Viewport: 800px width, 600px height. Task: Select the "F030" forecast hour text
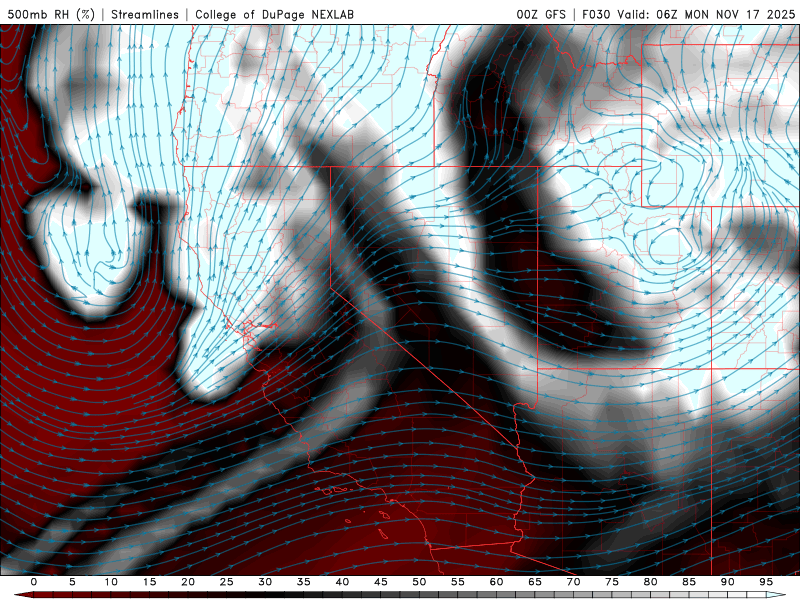[596, 14]
